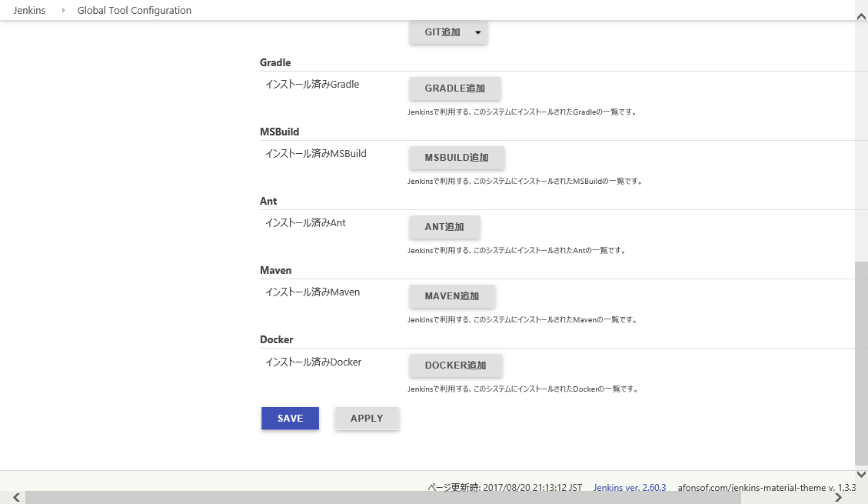This screenshot has height=504, width=868.
Task: Click the Dockerの一覧です description text
Action: pos(524,389)
